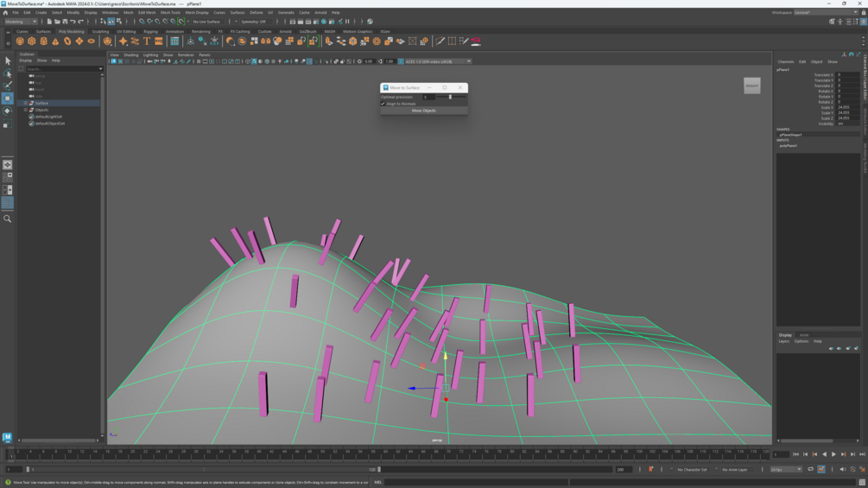868x488 pixels.
Task: Open the search magnifier in left toolbox
Action: 7,219
